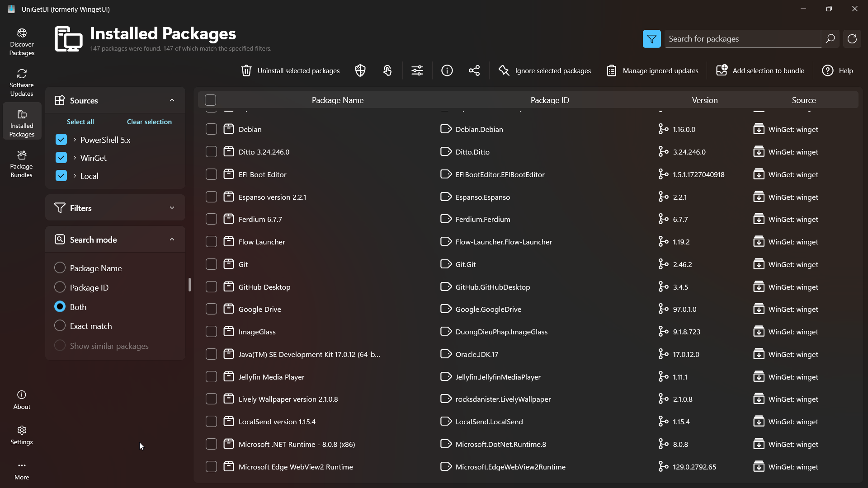Check the GitHub Desktop package checkbox

(x=211, y=286)
